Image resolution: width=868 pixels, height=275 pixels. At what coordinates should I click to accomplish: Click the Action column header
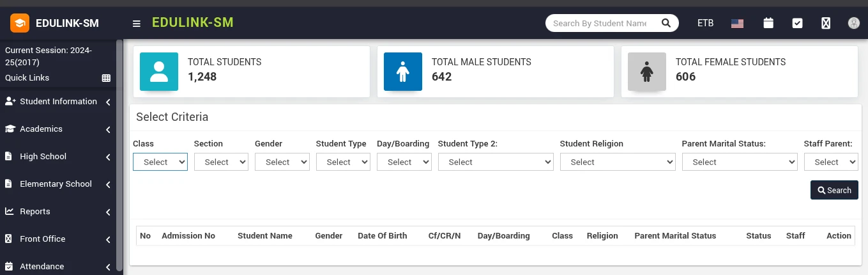(x=839, y=236)
